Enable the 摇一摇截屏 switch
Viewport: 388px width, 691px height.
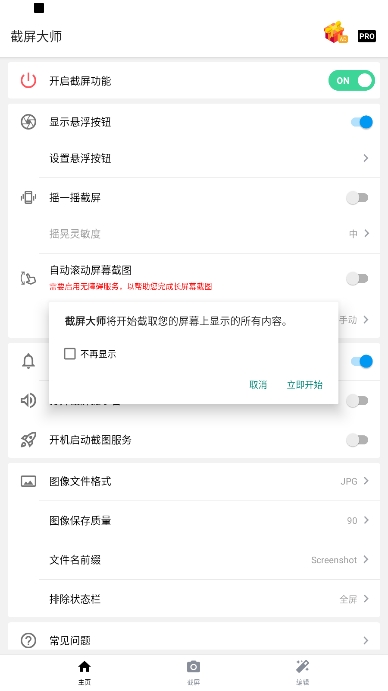pyautogui.click(x=357, y=198)
